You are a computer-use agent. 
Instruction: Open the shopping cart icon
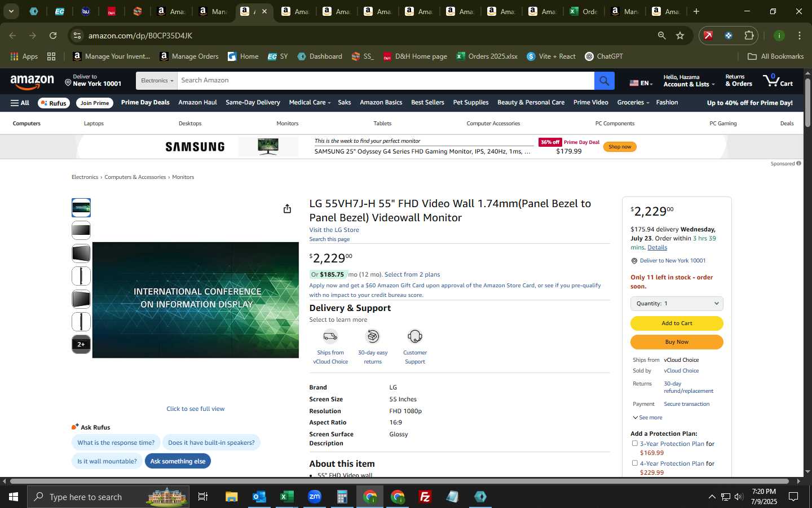pyautogui.click(x=778, y=81)
